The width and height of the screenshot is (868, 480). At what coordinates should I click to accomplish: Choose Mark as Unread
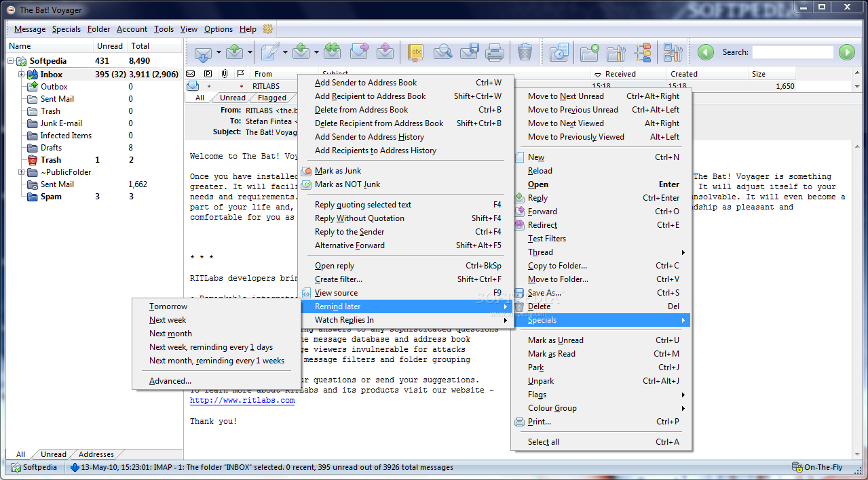(x=601, y=340)
